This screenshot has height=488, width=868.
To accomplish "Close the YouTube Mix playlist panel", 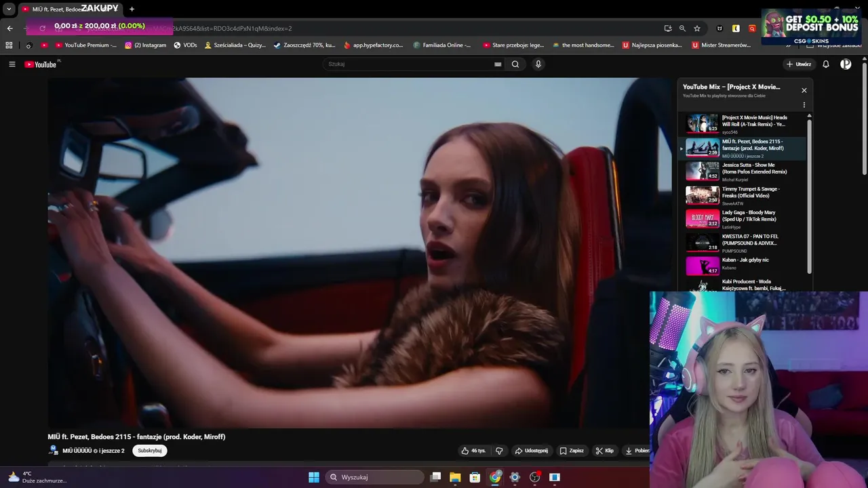I will (x=804, y=90).
